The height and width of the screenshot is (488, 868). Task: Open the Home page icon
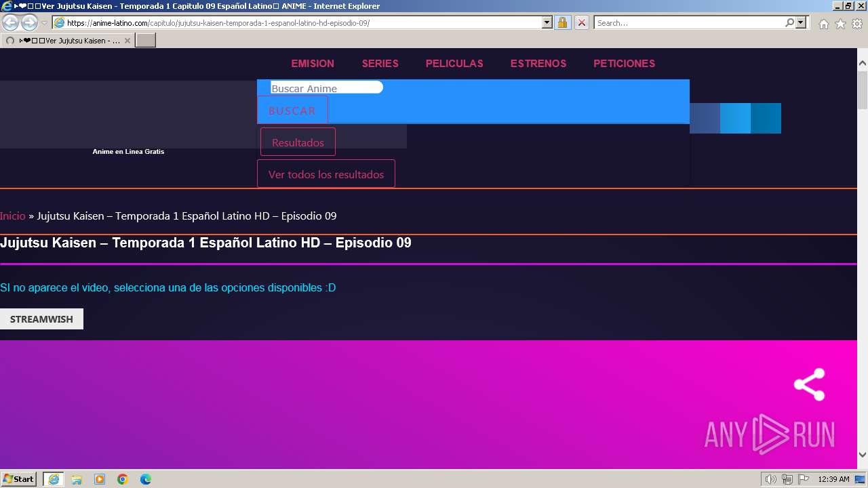823,24
